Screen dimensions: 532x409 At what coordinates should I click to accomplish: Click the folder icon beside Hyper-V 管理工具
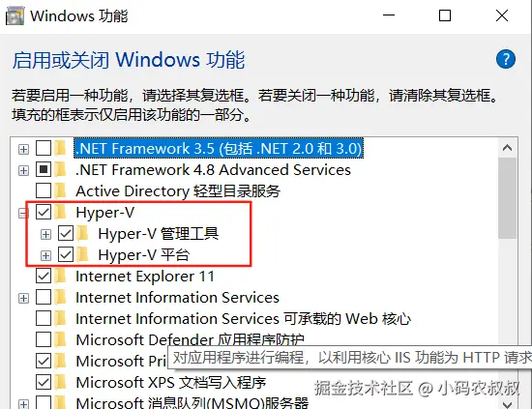83,234
